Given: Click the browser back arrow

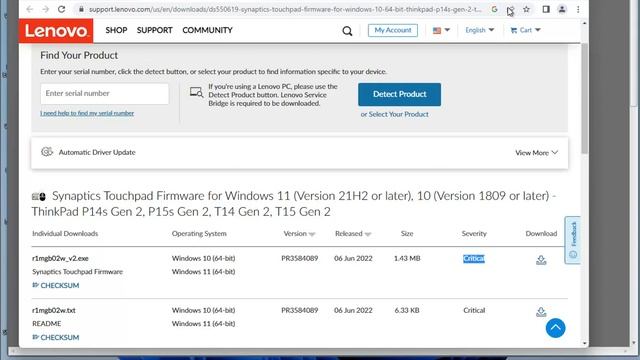Looking at the screenshot, I should pos(29,9).
